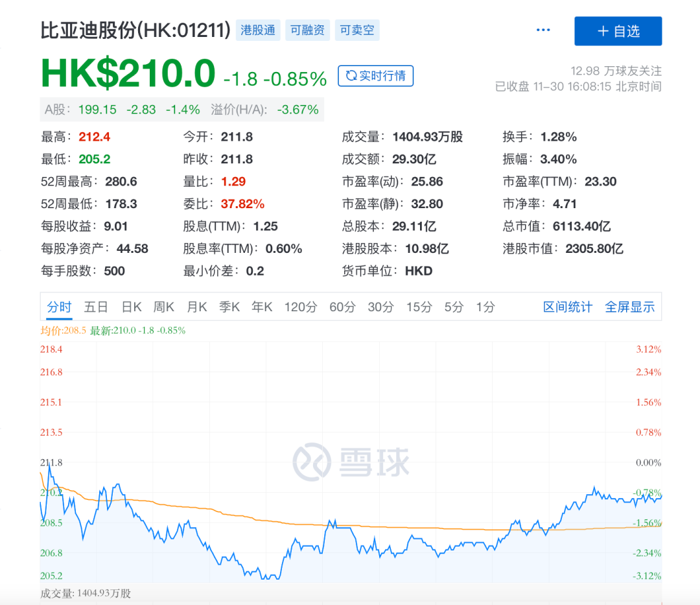Open the 周K chart tab
This screenshot has height=605, width=700.
[163, 307]
